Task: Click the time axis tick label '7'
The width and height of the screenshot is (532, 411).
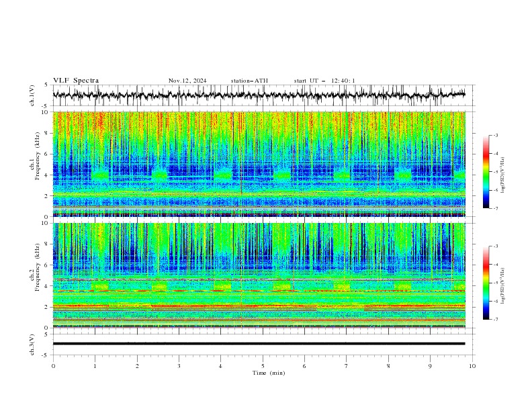Action: (x=347, y=366)
